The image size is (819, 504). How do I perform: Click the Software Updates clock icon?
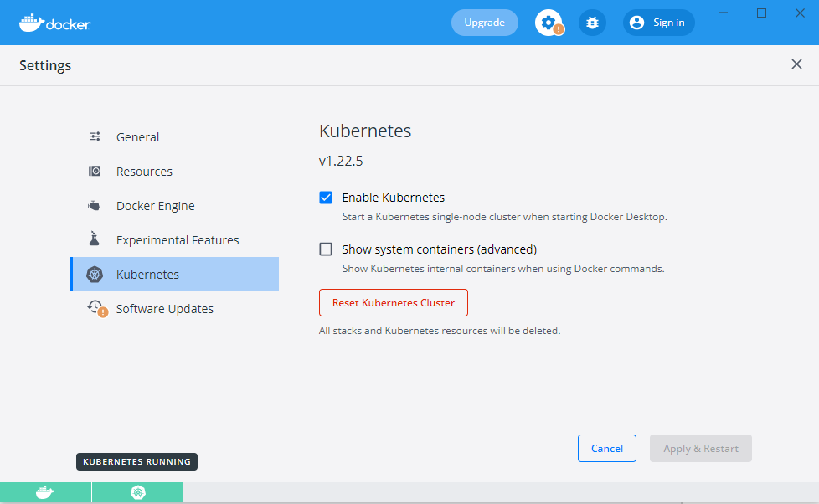[x=96, y=307]
